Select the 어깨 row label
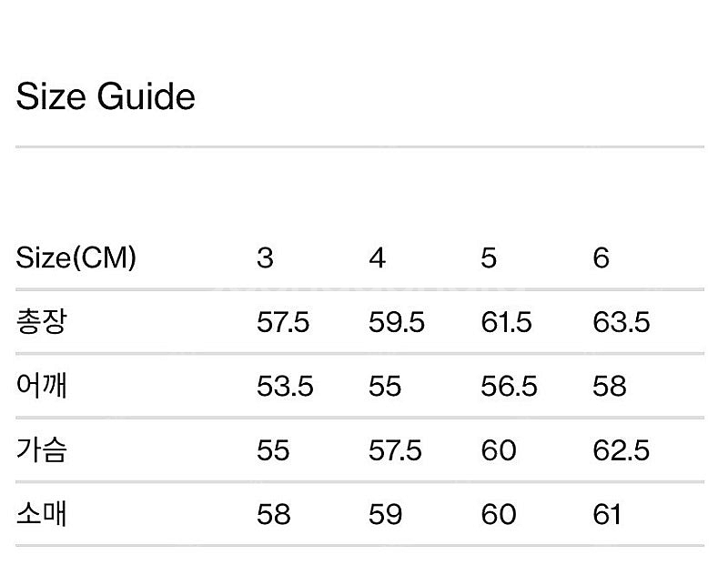 [41, 386]
